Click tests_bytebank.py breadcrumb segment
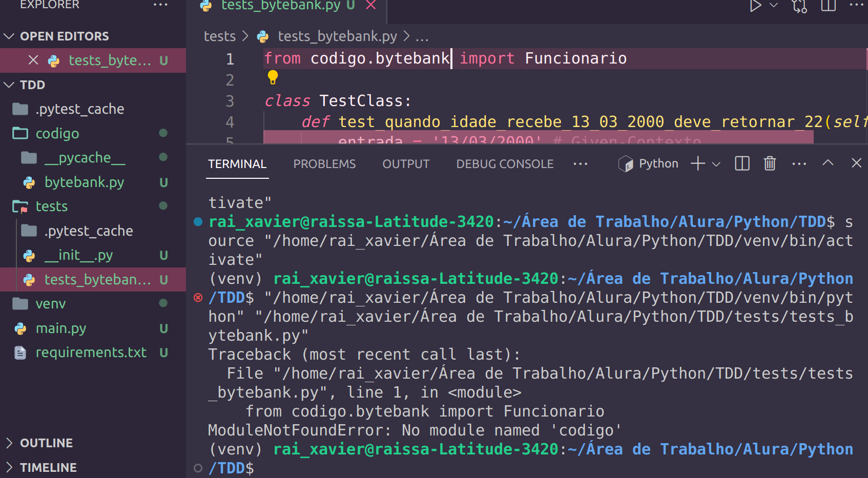Screen dimensions: 868x478 pyautogui.click(x=337, y=36)
